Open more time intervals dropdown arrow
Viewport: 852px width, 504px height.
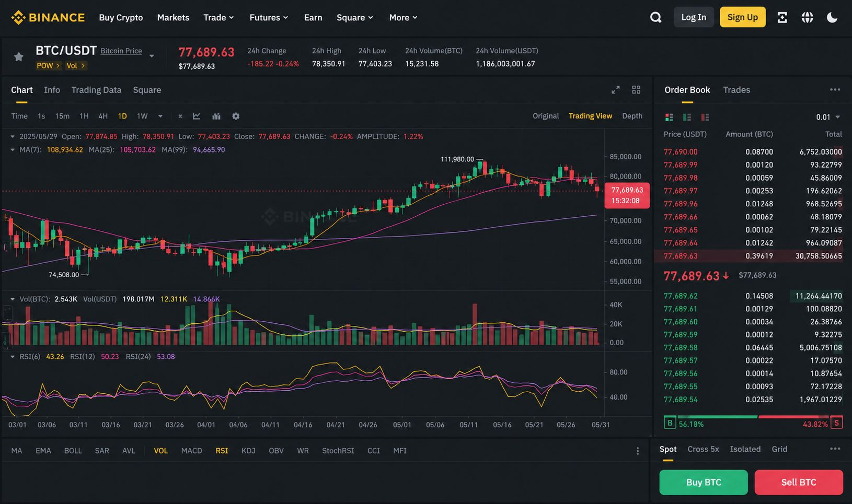(x=160, y=116)
